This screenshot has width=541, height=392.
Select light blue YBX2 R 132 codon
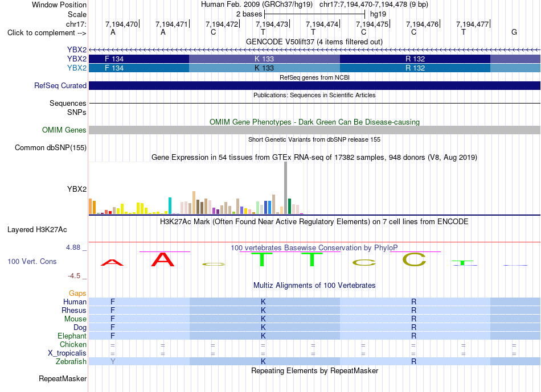415,68
